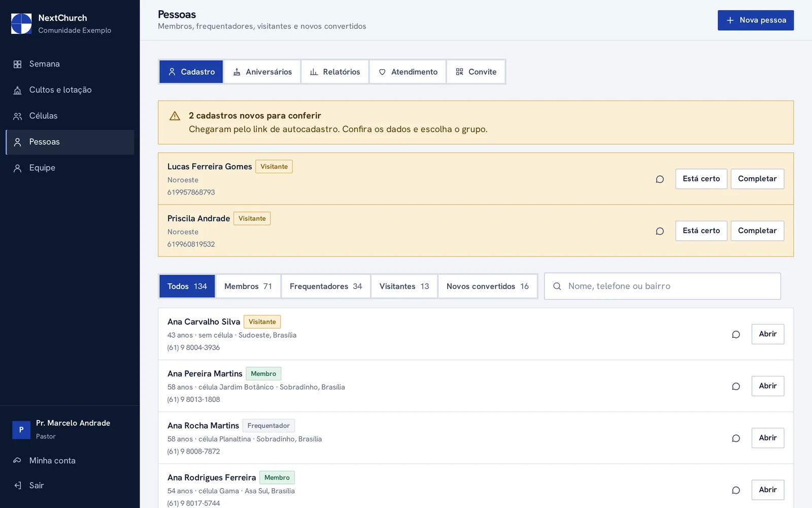This screenshot has height=508, width=812.
Task: Filter list by Visitantes 13
Action: click(x=404, y=286)
